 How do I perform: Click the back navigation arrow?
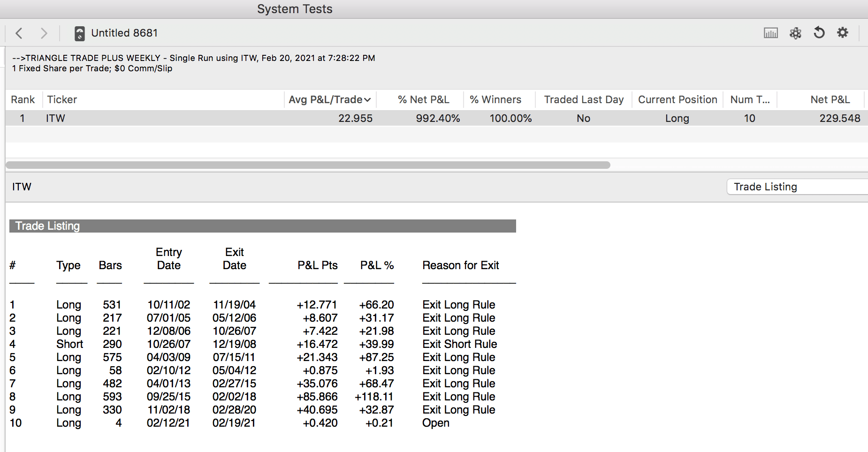pyautogui.click(x=19, y=33)
